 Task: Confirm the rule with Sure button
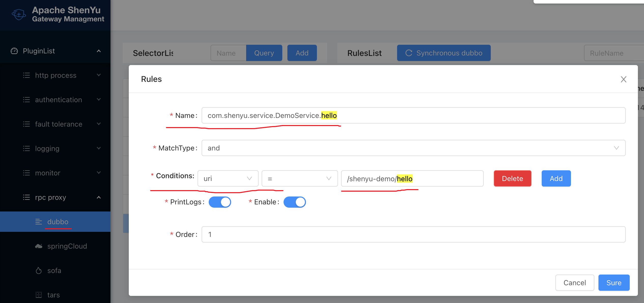tap(614, 282)
